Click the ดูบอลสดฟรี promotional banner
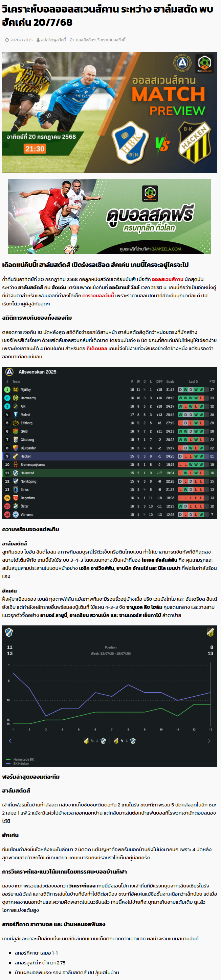Image resolution: width=221 pixels, height=980 pixels. (x=110, y=217)
